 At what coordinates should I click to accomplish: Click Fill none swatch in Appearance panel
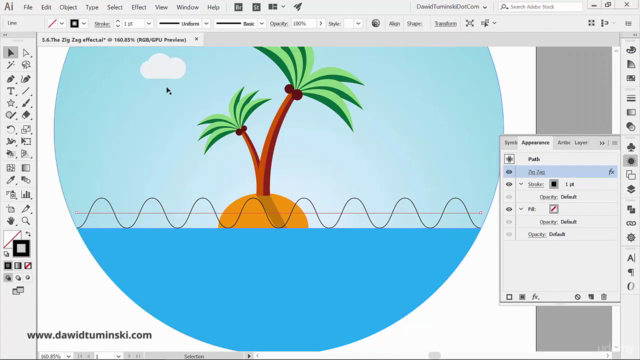tap(553, 209)
